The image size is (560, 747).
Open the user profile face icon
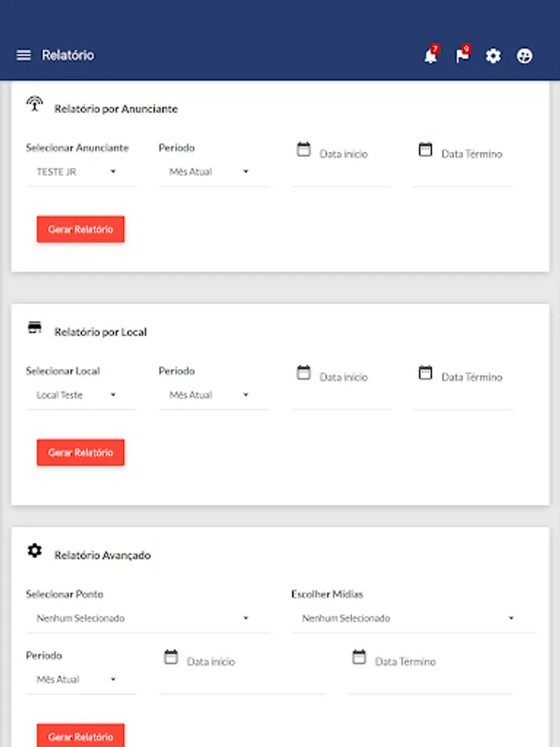(524, 56)
